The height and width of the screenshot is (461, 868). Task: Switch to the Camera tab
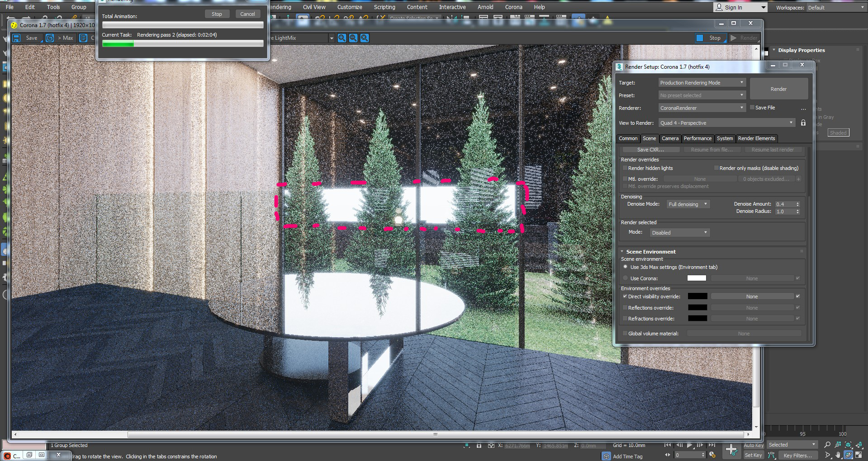670,138
